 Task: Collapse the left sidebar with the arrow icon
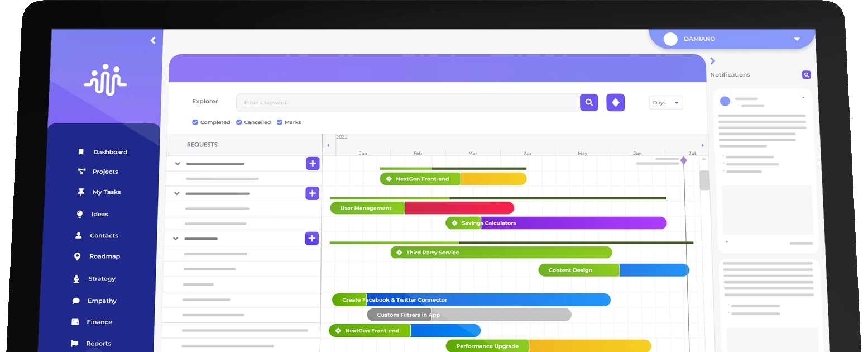pyautogui.click(x=153, y=40)
